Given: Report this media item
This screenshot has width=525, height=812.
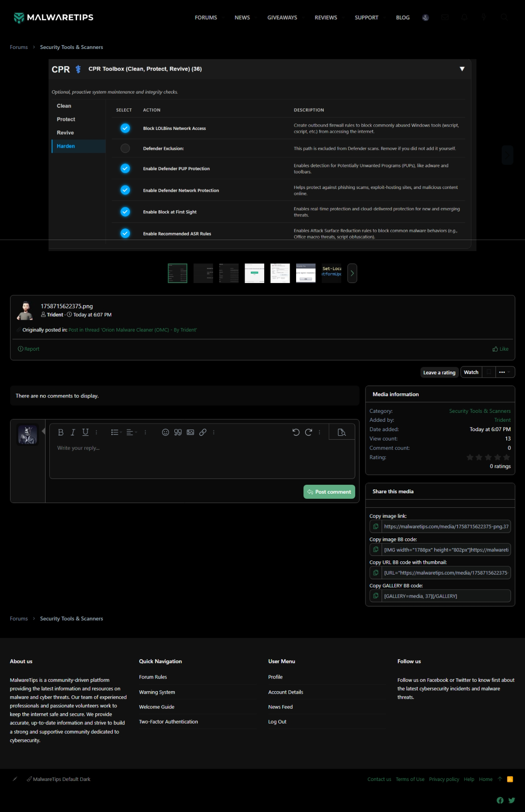Looking at the screenshot, I should 29,349.
